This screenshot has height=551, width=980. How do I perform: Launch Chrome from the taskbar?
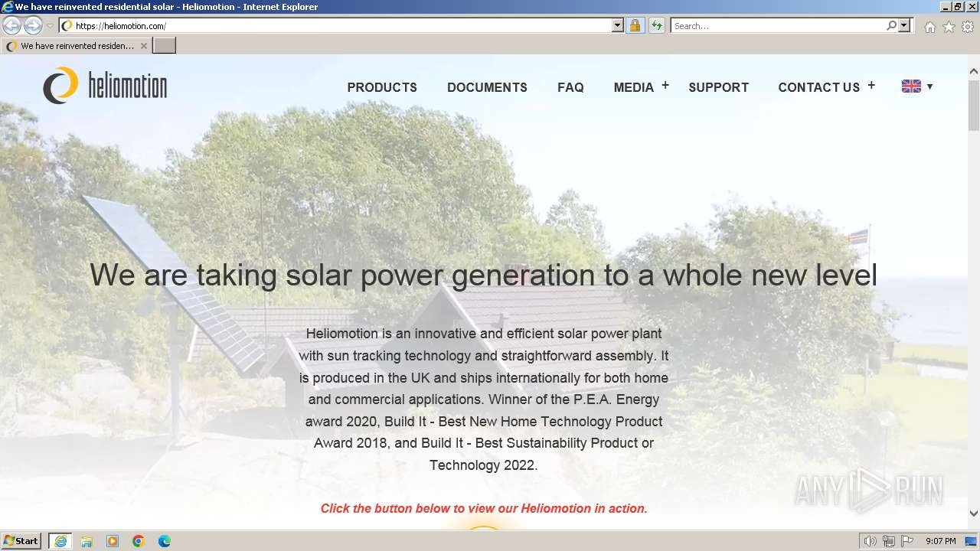tap(139, 541)
